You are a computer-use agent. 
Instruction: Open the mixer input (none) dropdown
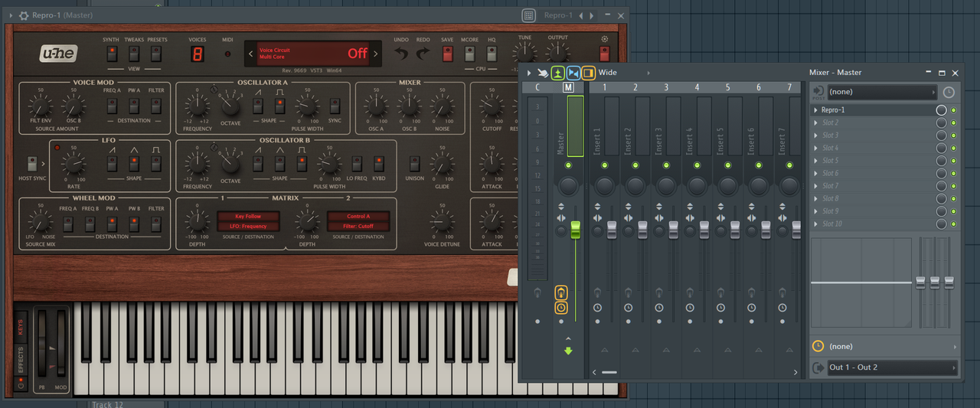coord(882,92)
